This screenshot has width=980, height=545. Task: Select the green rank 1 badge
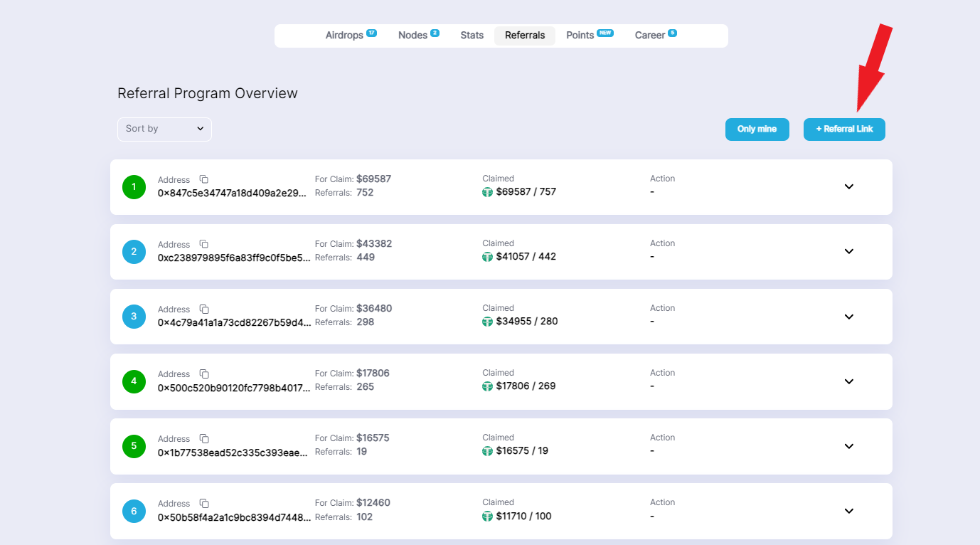pyautogui.click(x=134, y=187)
